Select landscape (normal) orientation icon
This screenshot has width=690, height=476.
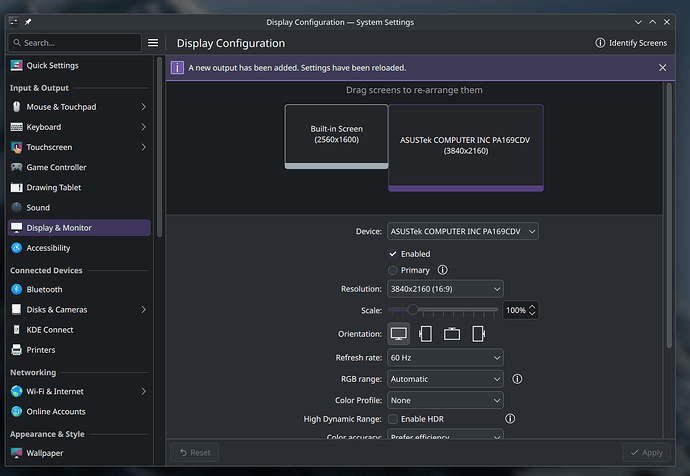399,334
